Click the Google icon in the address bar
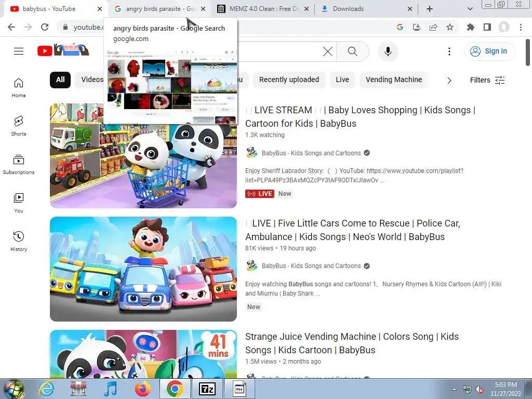 [x=400, y=27]
